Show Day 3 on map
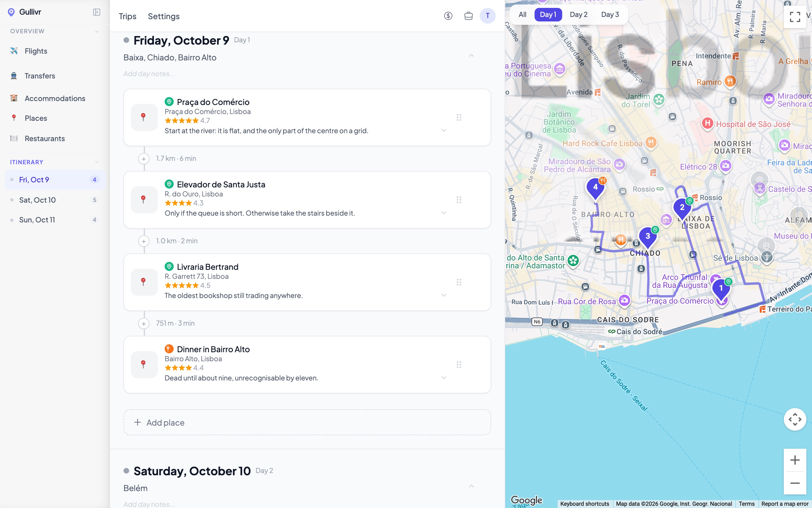The width and height of the screenshot is (812, 508). pyautogui.click(x=610, y=14)
